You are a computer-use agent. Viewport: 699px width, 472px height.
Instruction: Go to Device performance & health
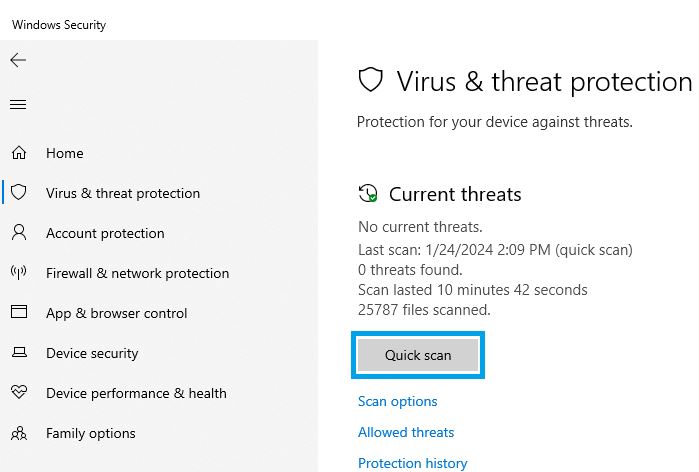click(x=136, y=393)
